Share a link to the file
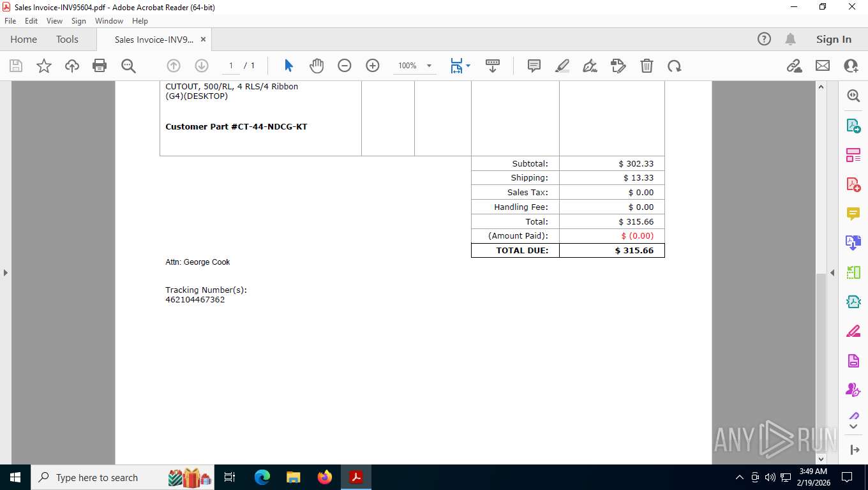The image size is (868, 490). [795, 66]
